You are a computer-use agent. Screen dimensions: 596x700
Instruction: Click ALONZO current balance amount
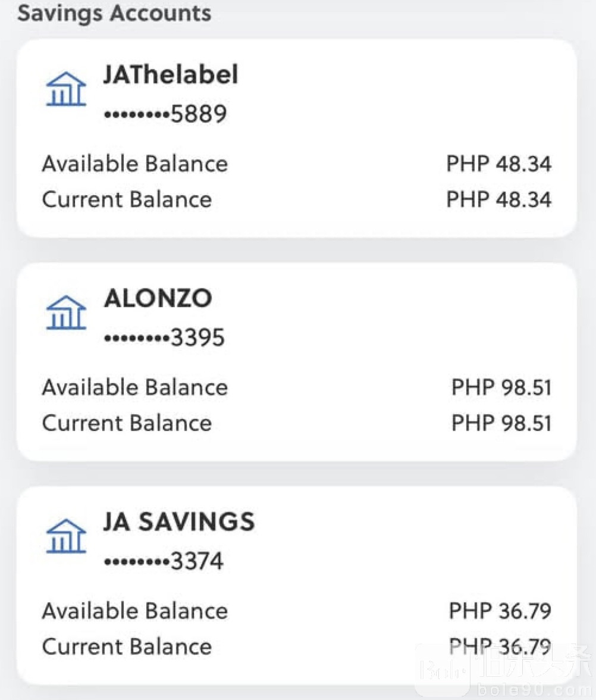point(501,423)
